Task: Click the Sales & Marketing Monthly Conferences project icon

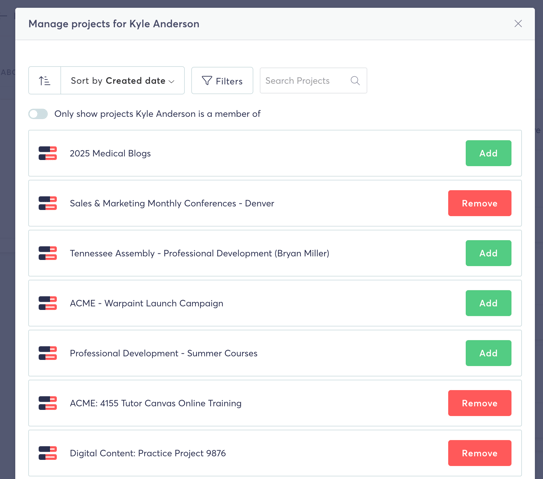Action: [48, 203]
